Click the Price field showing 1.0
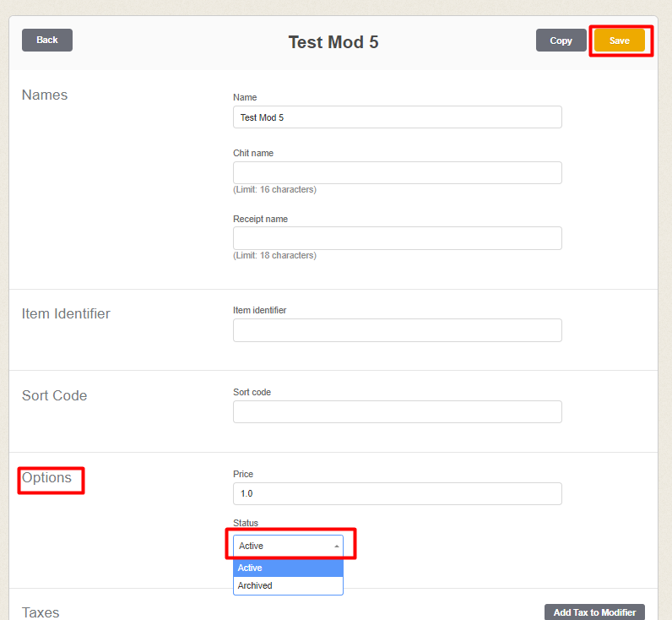672x620 pixels. [397, 493]
